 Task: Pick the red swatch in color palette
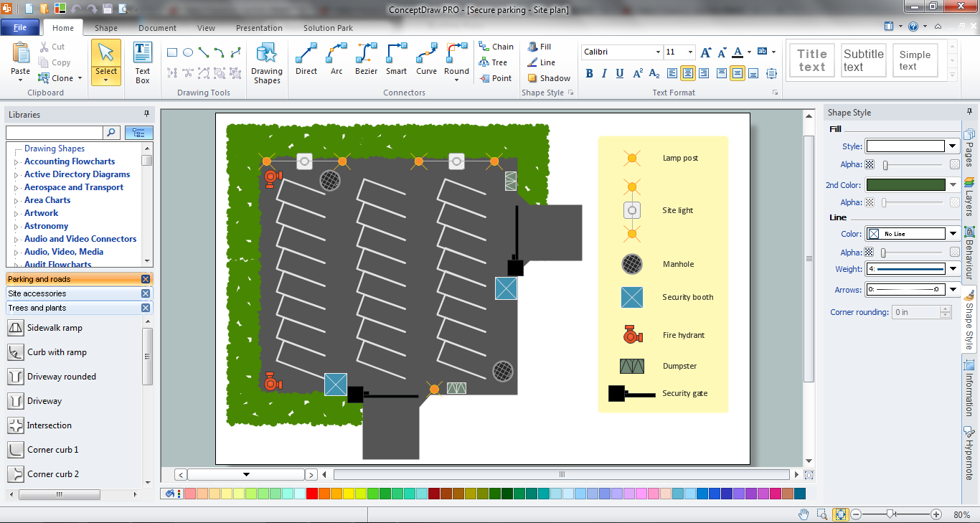click(x=312, y=494)
